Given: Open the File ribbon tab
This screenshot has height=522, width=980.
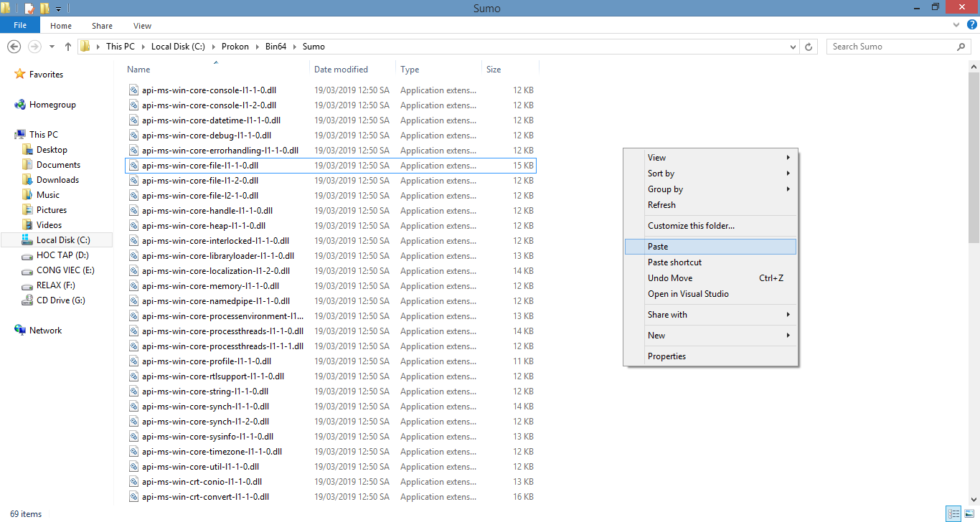Looking at the screenshot, I should (x=20, y=25).
